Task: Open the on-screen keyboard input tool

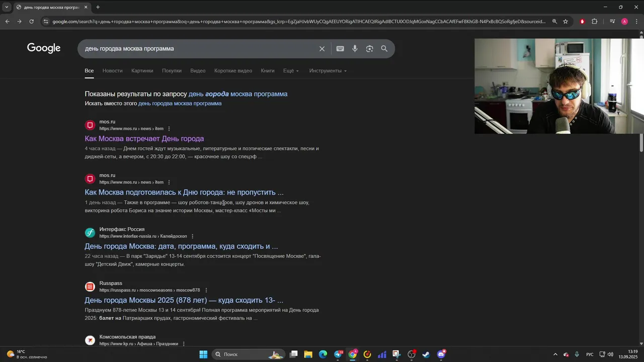Action: pyautogui.click(x=340, y=49)
